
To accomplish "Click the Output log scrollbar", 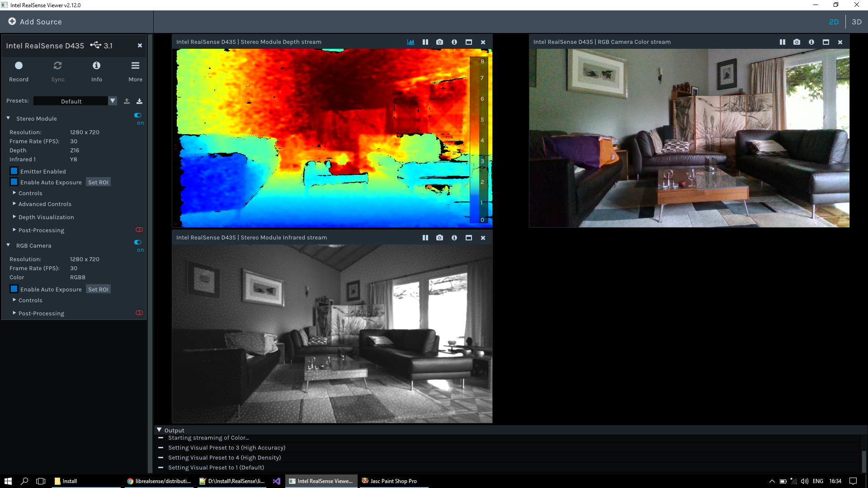I will click(x=863, y=461).
